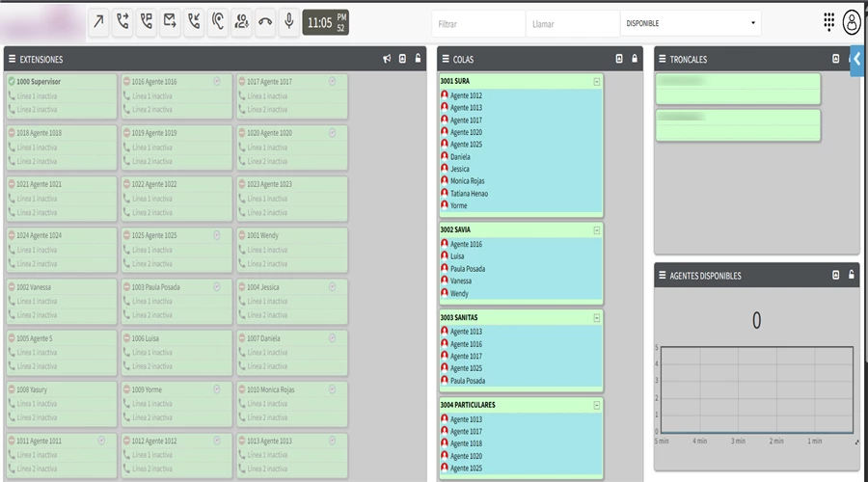This screenshot has width=868, height=482.
Task: Collapse the 3002 SAVIA queue
Action: [x=597, y=230]
